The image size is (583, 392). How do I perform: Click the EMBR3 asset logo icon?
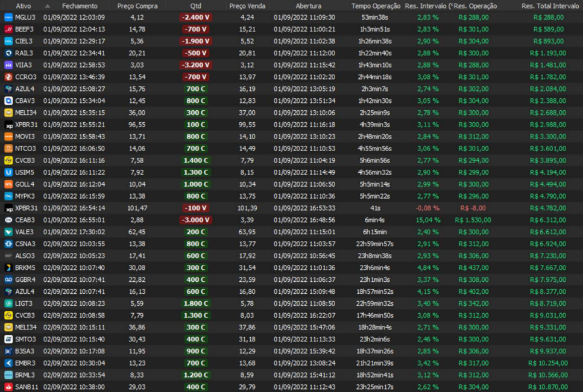click(x=8, y=363)
